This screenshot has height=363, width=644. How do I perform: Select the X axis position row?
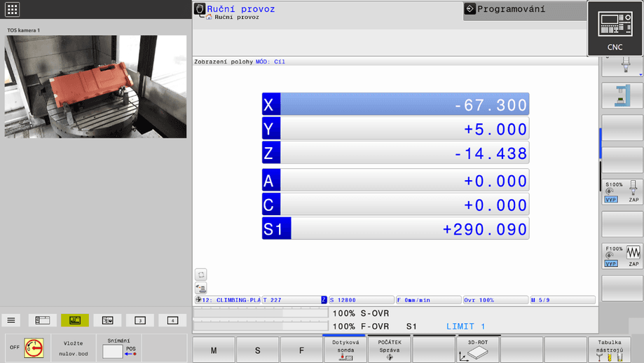click(395, 104)
